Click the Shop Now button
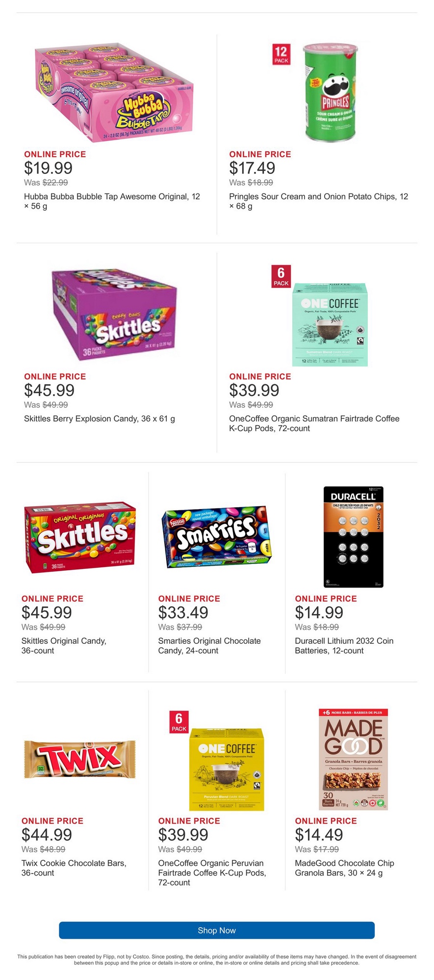434x980 pixels. pyautogui.click(x=217, y=930)
